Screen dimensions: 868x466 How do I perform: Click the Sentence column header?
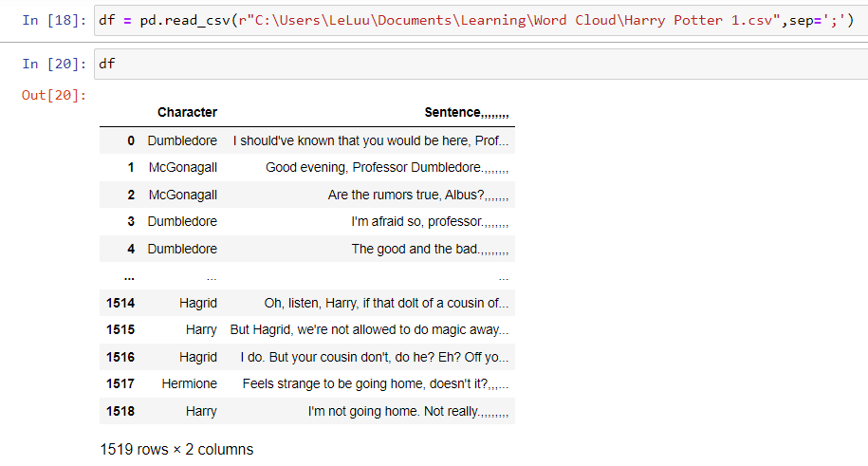pos(466,112)
